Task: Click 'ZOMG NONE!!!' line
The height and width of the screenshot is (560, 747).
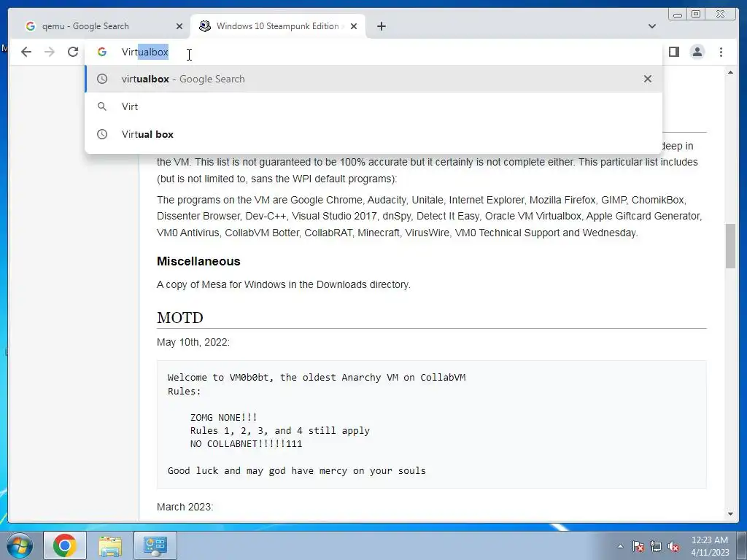Action: pyautogui.click(x=223, y=418)
